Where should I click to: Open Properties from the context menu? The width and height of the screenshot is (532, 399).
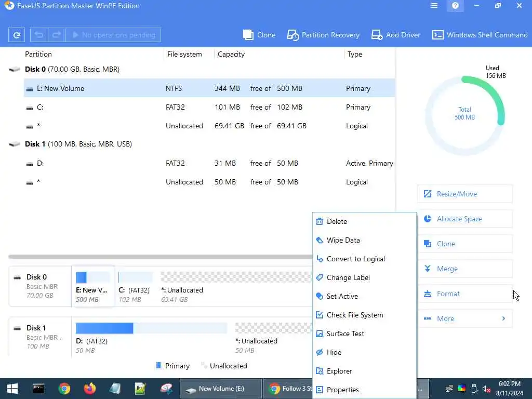[x=364, y=390]
